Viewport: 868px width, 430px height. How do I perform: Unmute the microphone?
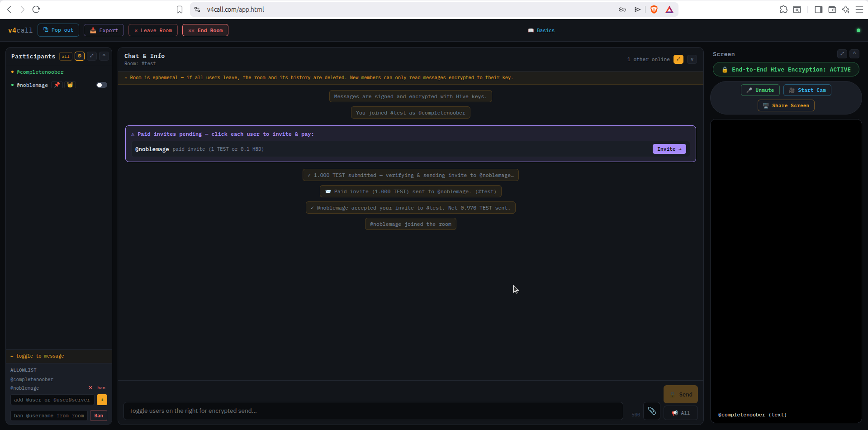(760, 90)
